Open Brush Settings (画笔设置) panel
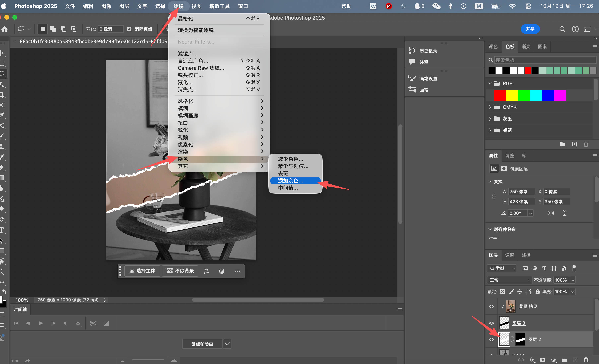Image resolution: width=599 pixels, height=364 pixels. point(423,78)
